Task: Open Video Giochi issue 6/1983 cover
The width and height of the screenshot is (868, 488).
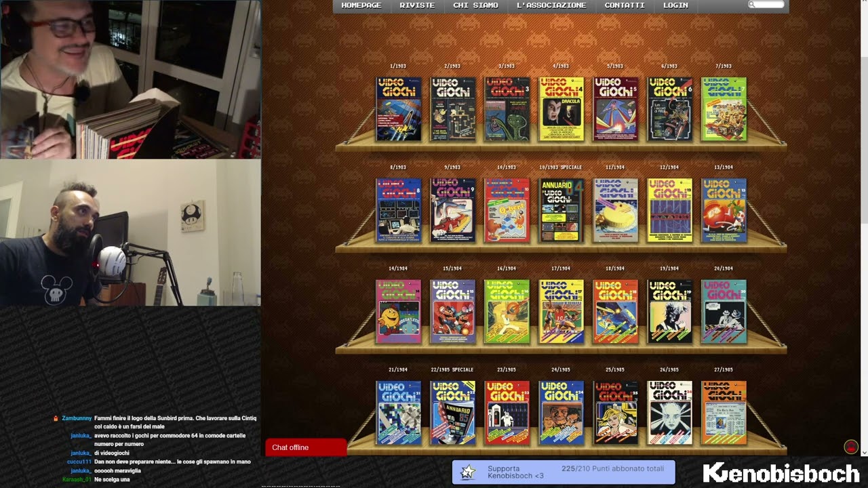Action: [x=670, y=109]
